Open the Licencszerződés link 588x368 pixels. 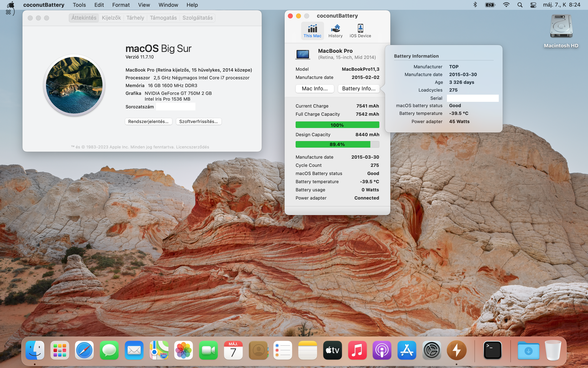[x=193, y=147]
